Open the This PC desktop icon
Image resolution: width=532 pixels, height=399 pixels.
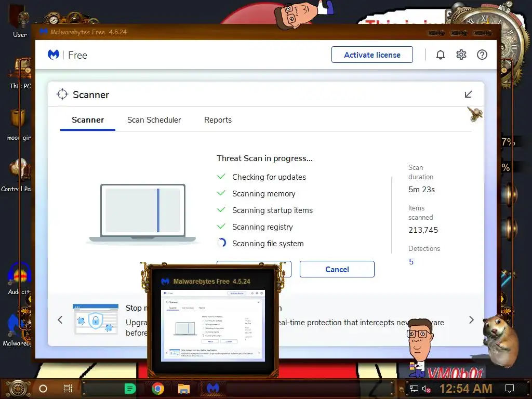coord(20,73)
